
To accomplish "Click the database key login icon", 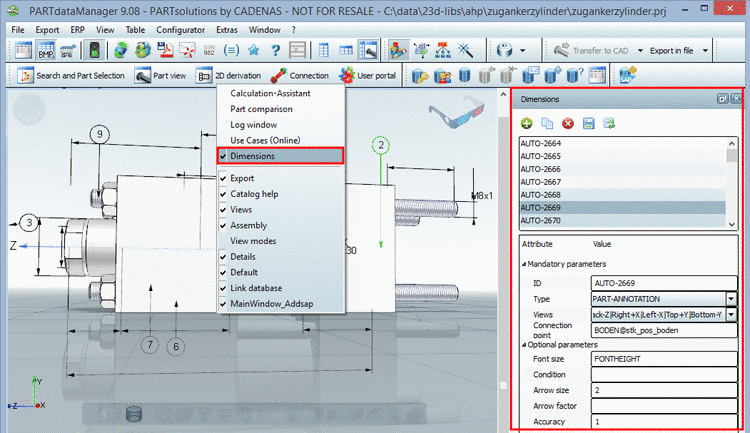I will tap(420, 76).
